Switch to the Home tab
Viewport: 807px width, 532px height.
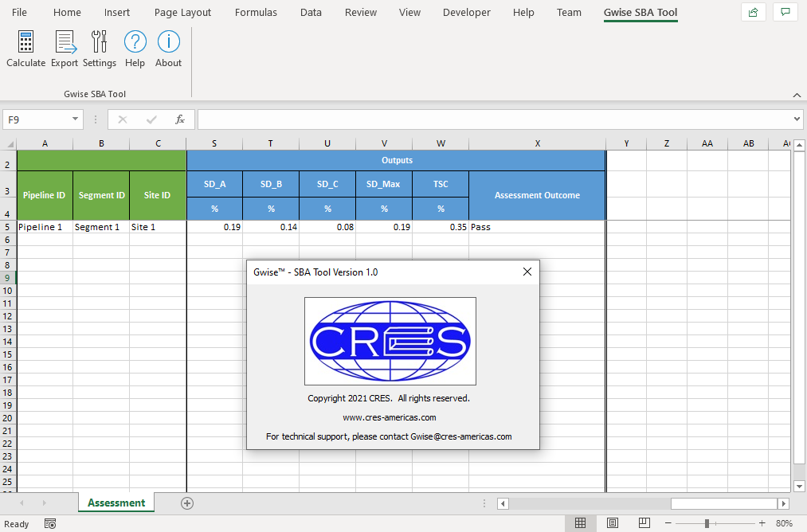pos(67,13)
